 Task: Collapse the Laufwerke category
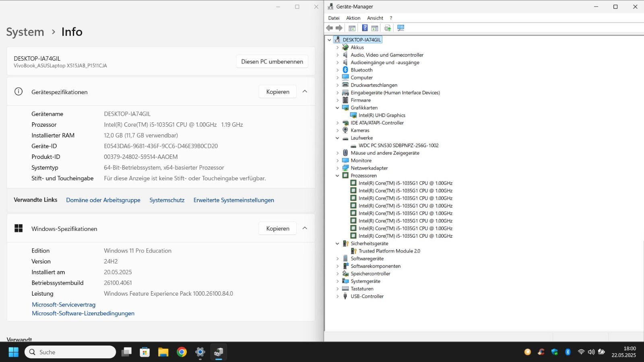pos(337,138)
